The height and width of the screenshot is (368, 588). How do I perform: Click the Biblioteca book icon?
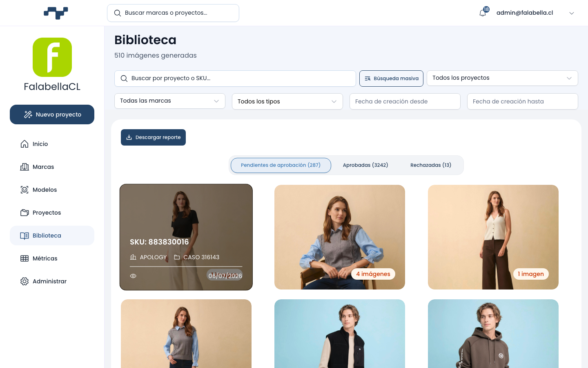(x=24, y=236)
